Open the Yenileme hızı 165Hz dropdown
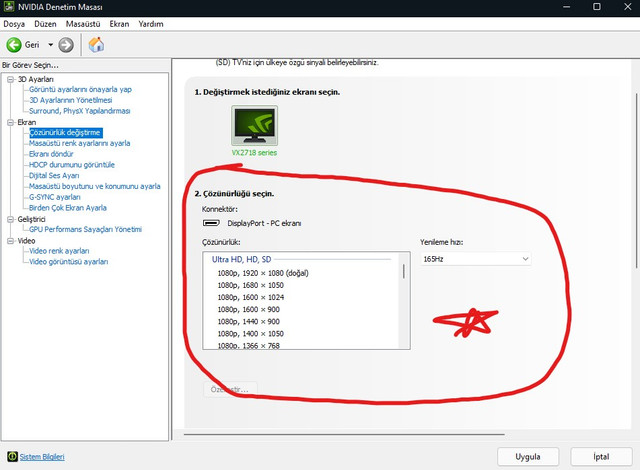Screen dimensions: 640x470 point(476,259)
